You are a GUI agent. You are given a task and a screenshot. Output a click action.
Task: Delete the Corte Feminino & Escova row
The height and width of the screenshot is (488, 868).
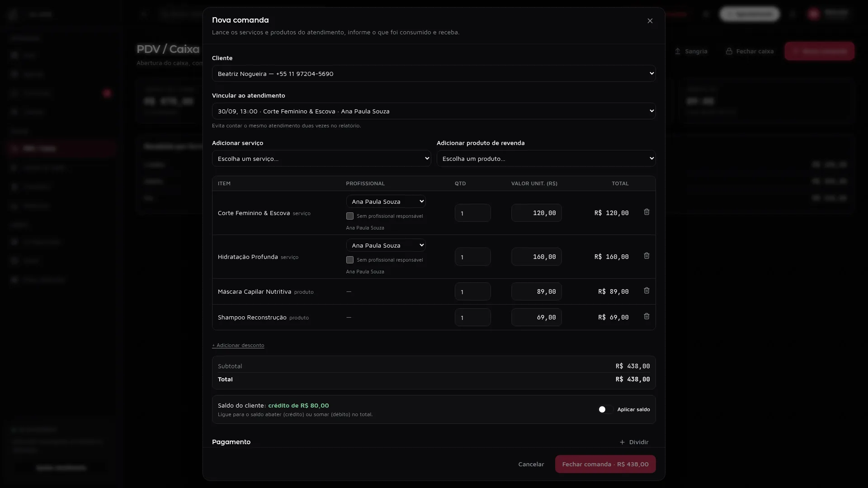[x=646, y=212]
